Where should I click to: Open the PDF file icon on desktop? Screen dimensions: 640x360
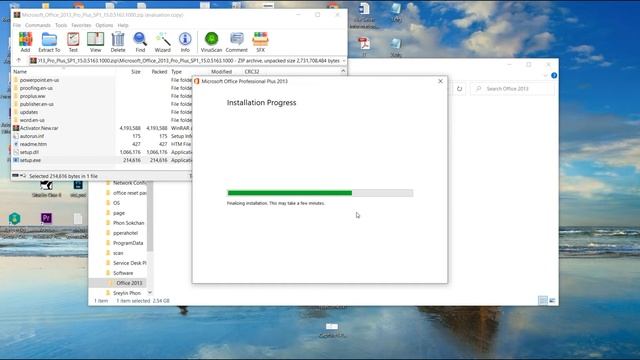click(x=364, y=46)
